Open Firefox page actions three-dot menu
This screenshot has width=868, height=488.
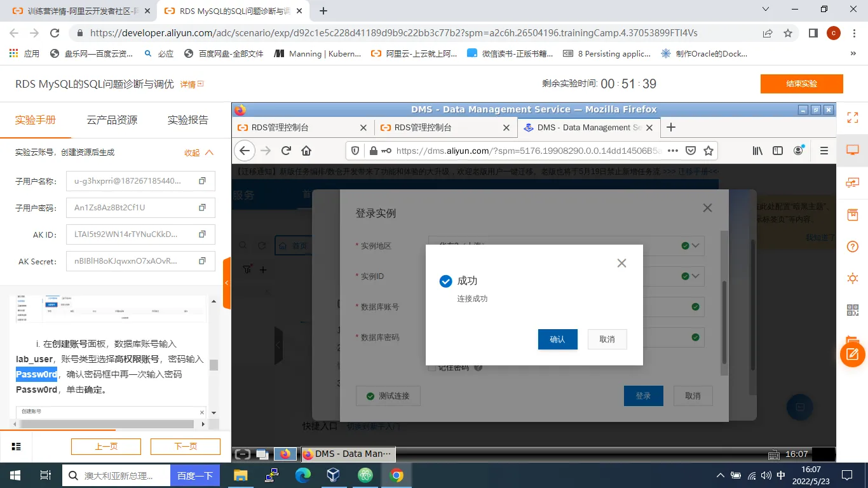pos(673,151)
